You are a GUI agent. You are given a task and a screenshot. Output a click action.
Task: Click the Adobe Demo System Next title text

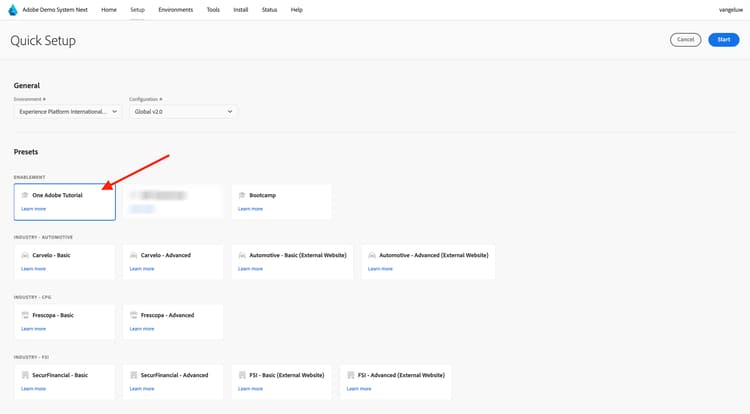pos(55,10)
